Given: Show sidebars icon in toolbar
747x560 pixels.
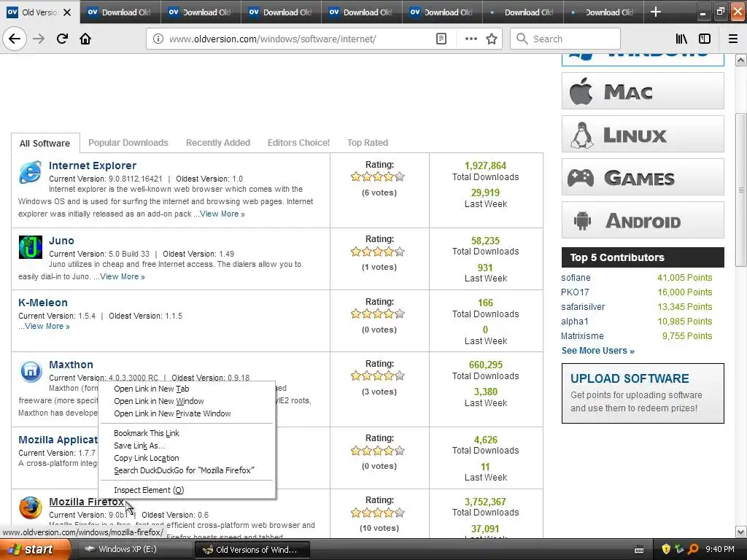Looking at the screenshot, I should pos(705,39).
